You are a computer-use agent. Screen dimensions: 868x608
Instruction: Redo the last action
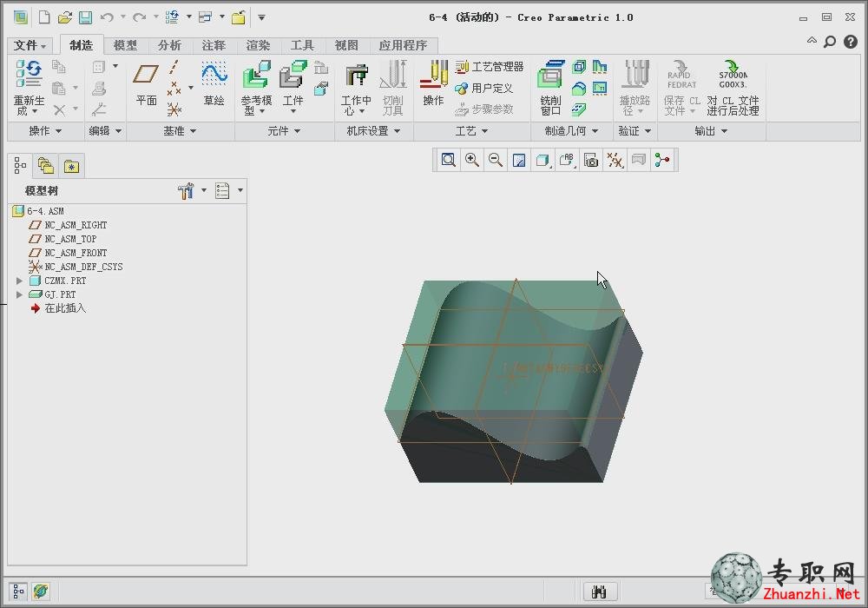click(x=139, y=17)
